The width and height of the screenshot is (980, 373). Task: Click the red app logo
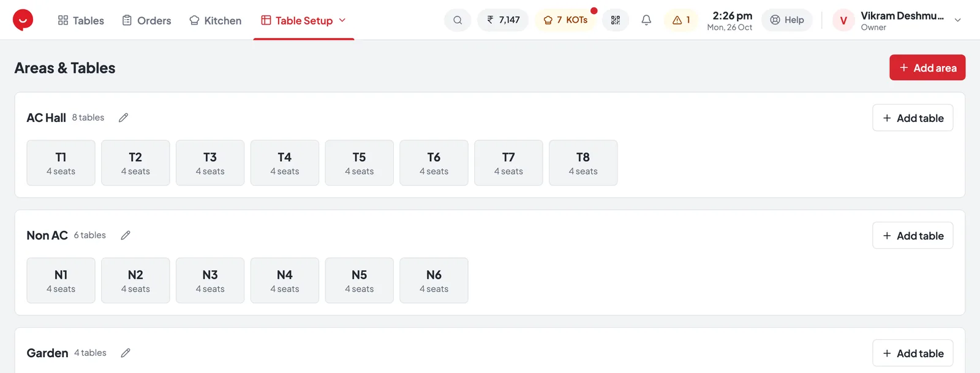23,20
